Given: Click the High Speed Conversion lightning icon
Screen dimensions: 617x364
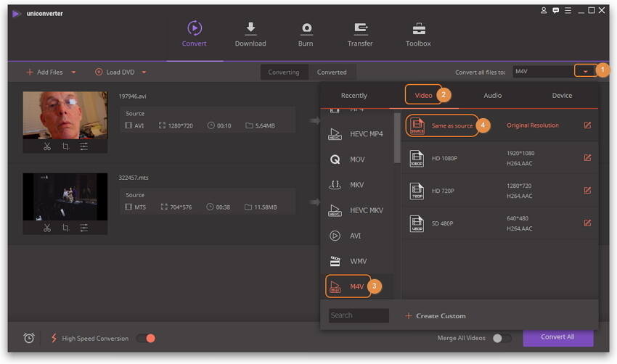Looking at the screenshot, I should [x=54, y=338].
